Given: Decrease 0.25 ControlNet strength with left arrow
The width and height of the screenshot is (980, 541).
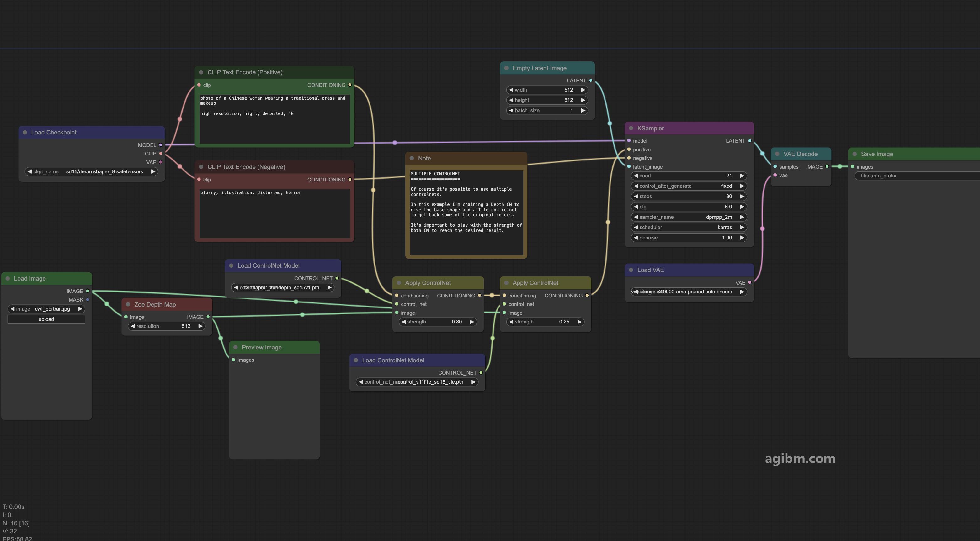Looking at the screenshot, I should (511, 322).
